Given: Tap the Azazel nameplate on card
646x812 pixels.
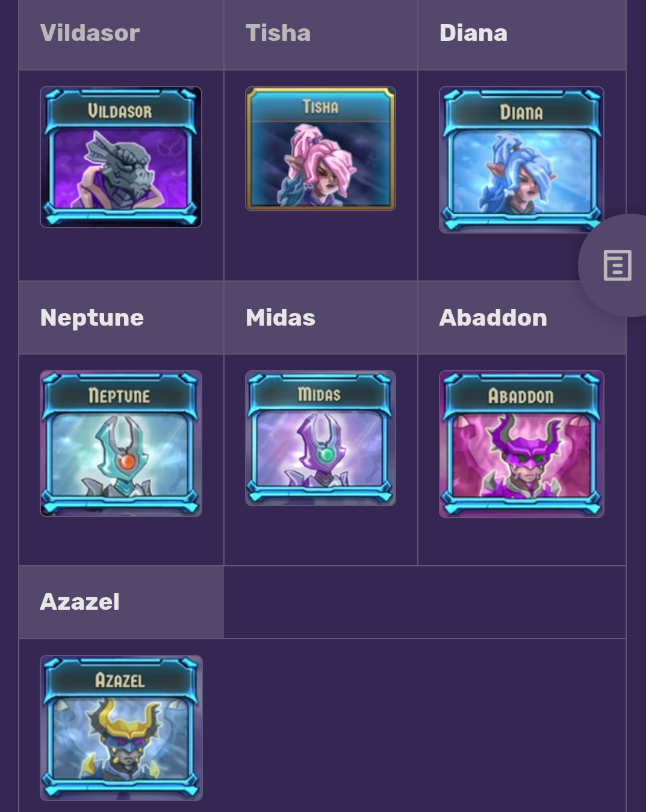Looking at the screenshot, I should 120,681.
